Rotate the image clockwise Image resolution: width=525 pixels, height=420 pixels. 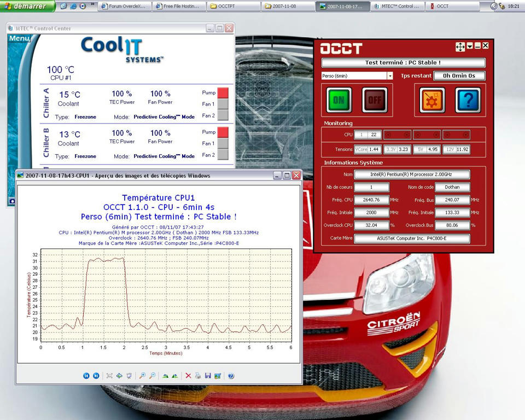point(165,376)
